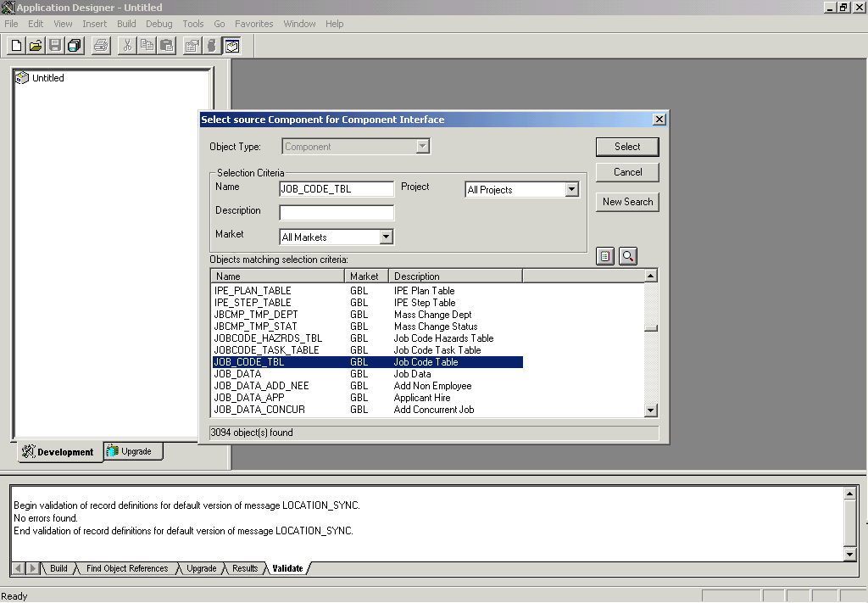This screenshot has width=868, height=603.
Task: Open the Project dropdown showing All Projects
Action: [571, 189]
